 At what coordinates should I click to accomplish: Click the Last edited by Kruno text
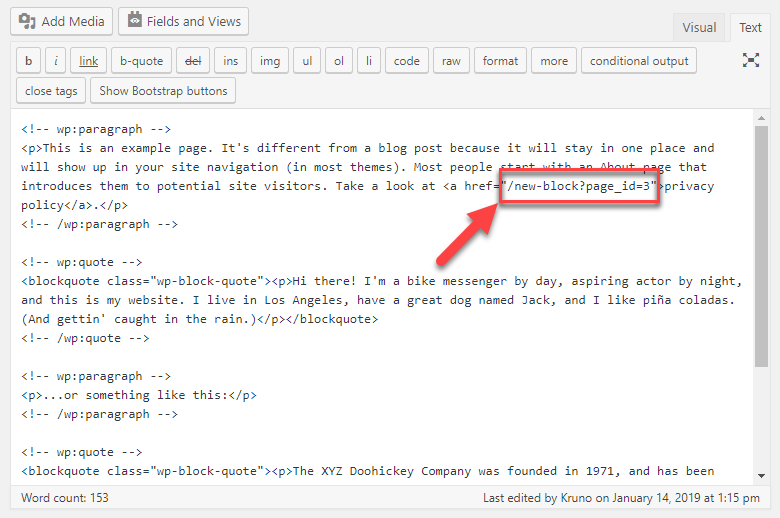pos(621,498)
